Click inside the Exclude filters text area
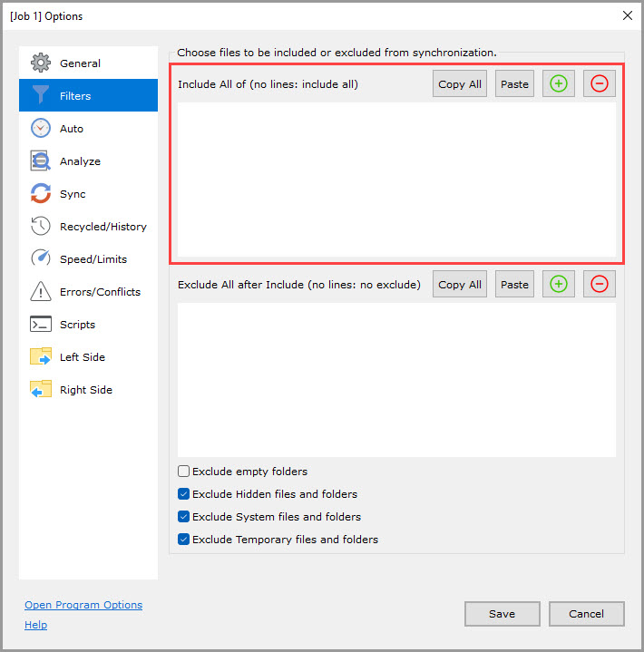 coord(396,379)
